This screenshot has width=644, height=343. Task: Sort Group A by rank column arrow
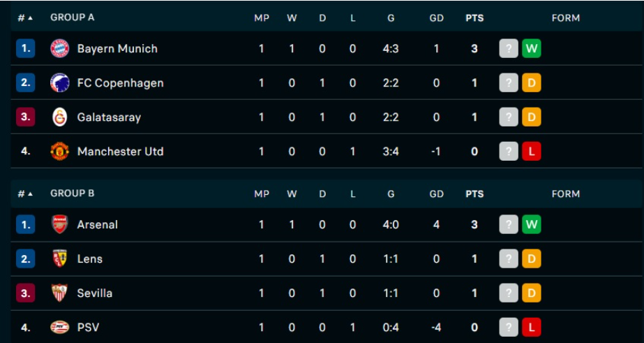[30, 18]
